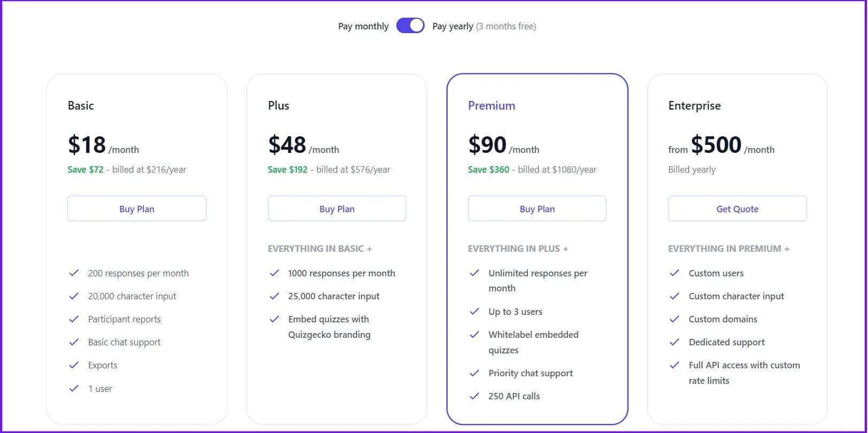Click the checkmark next to Participant reports
This screenshot has width=868, height=433.
click(x=74, y=319)
